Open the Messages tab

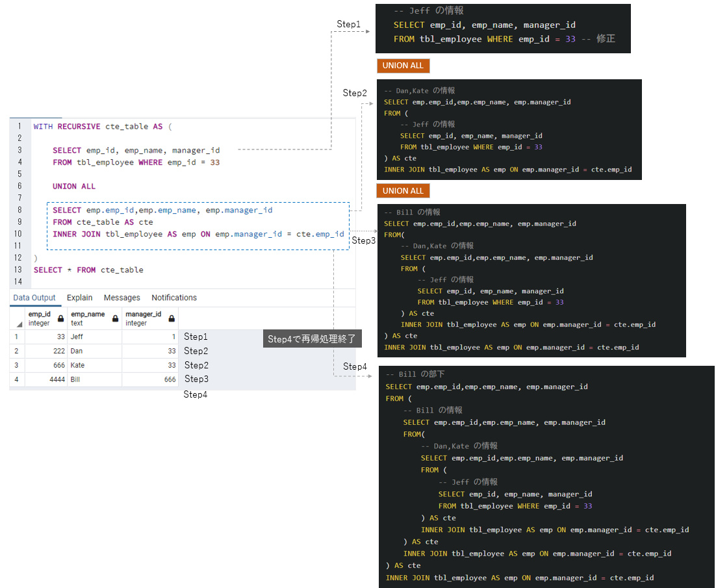(x=121, y=297)
